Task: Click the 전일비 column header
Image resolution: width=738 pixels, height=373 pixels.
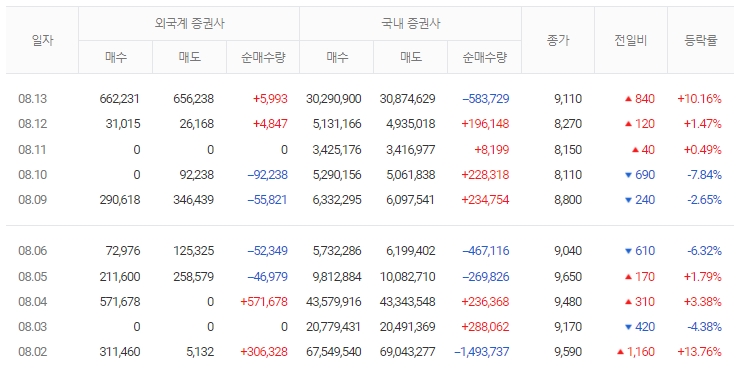Action: [x=631, y=41]
